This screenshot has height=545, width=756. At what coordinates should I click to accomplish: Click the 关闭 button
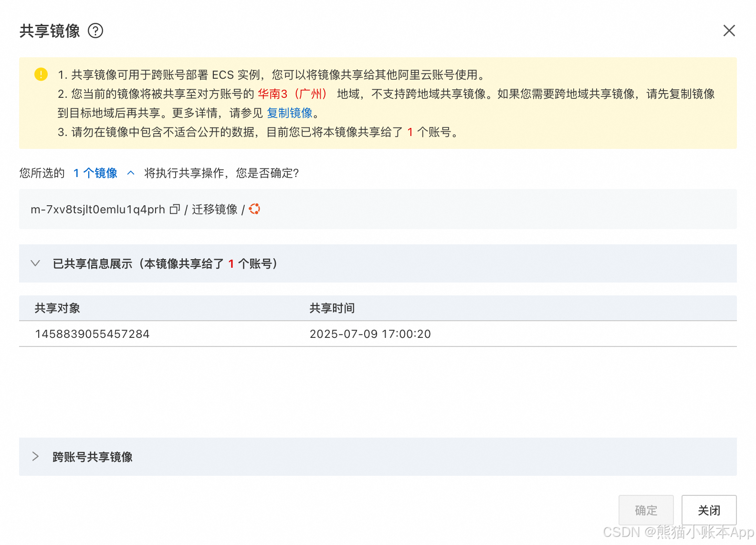(x=709, y=510)
